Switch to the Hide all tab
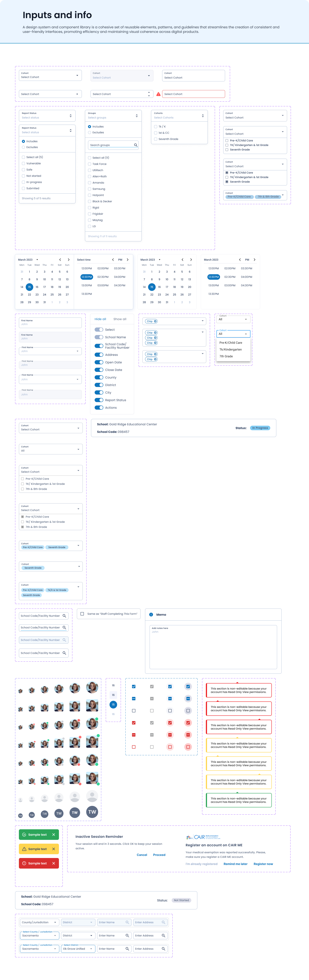The height and width of the screenshot is (980, 309). 100,319
